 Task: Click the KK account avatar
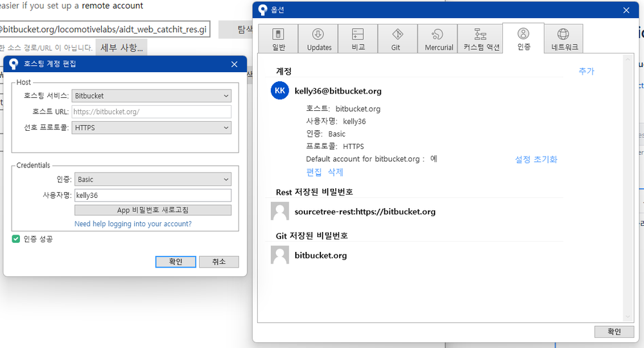point(280,91)
